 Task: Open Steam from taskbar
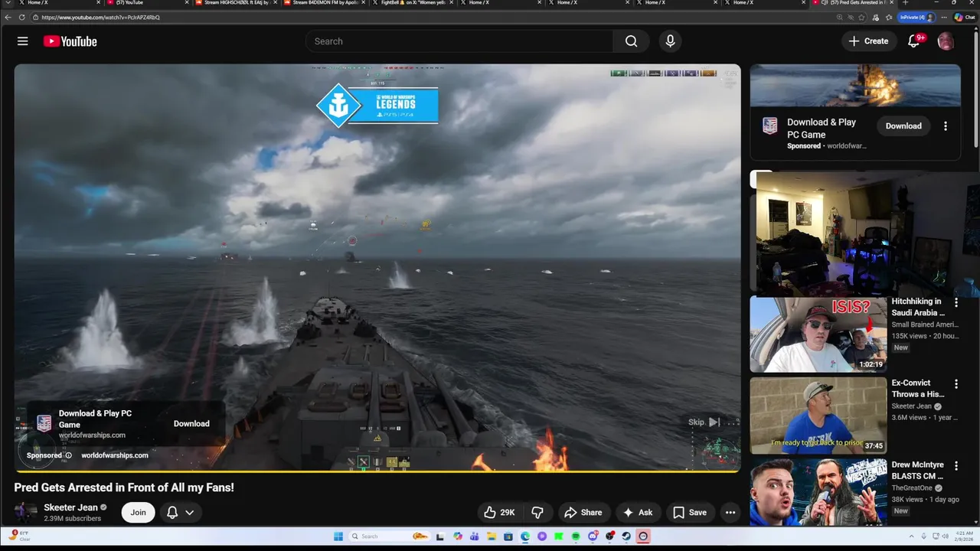tap(626, 536)
